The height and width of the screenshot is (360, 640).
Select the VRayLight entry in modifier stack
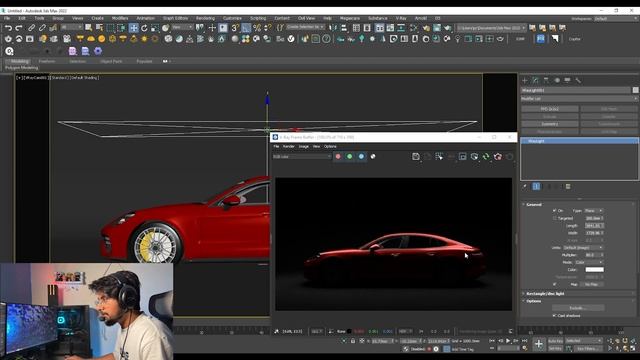[579, 141]
